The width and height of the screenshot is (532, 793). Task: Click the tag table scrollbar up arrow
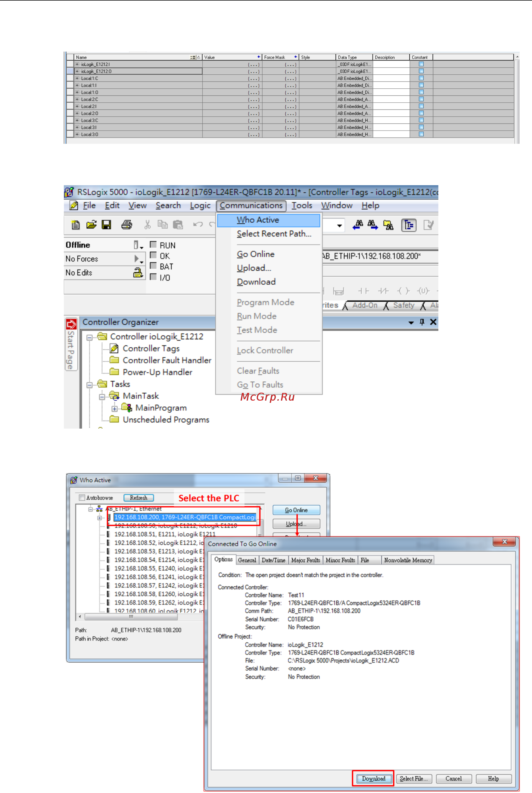tap(517, 57)
